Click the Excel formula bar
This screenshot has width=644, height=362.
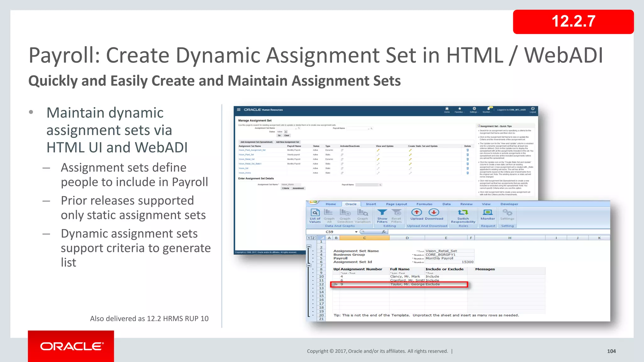point(499,232)
